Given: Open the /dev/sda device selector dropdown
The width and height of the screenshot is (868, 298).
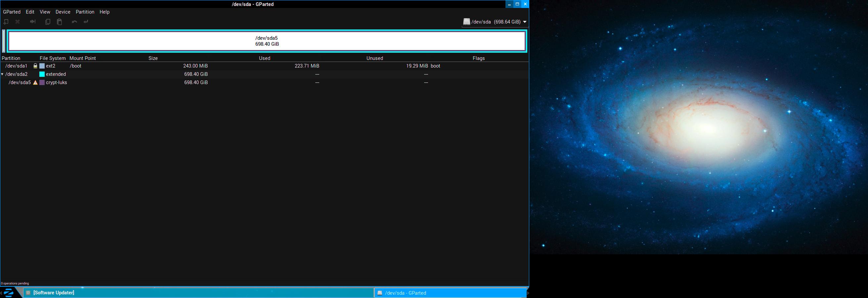Looking at the screenshot, I should (x=494, y=22).
